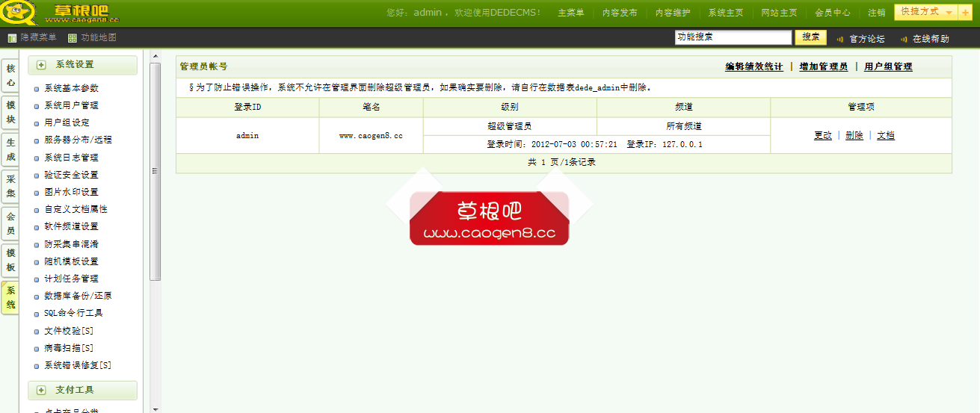Open 会员中心 in the top navigation
The width and height of the screenshot is (980, 413).
832,13
